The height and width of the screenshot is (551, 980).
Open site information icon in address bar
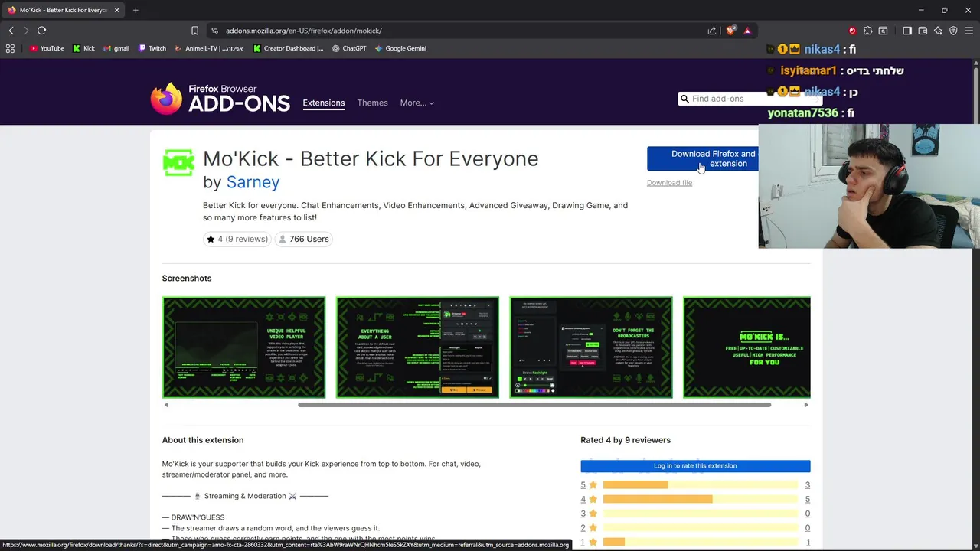tap(214, 31)
